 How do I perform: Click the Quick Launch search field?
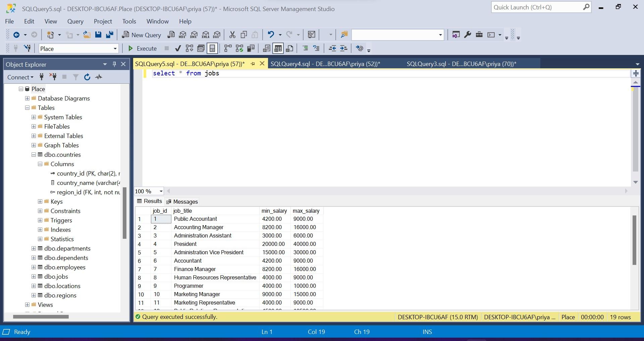click(x=537, y=7)
